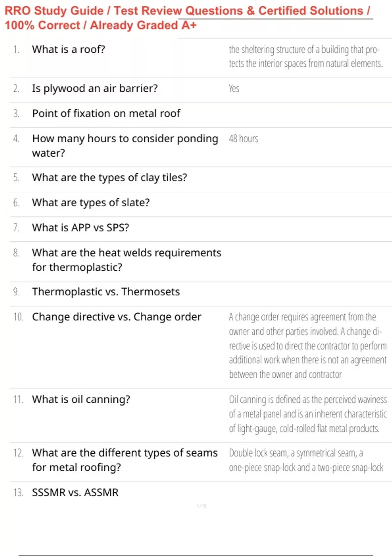Viewport: 392px width, 556px height.
Task: Click the oil canning definition answer
Action: [x=308, y=414]
